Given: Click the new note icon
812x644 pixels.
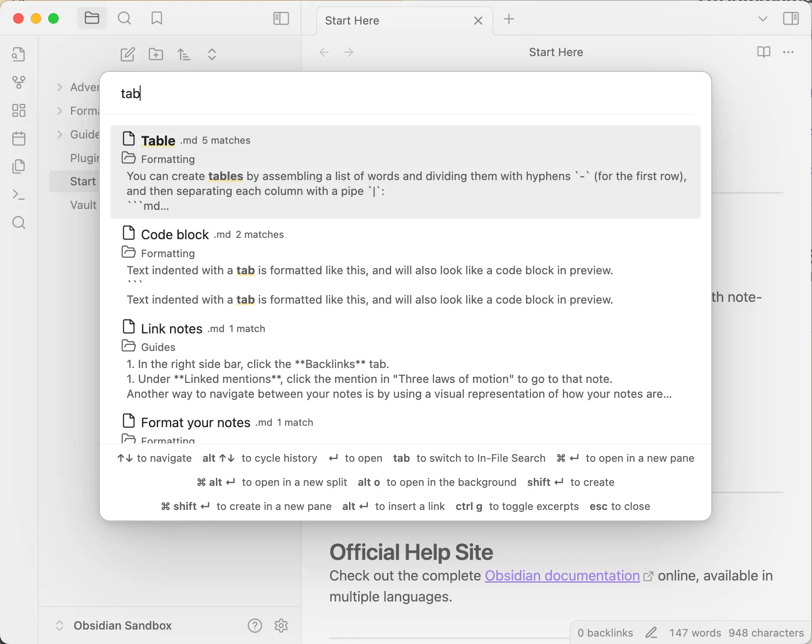Looking at the screenshot, I should pos(127,54).
